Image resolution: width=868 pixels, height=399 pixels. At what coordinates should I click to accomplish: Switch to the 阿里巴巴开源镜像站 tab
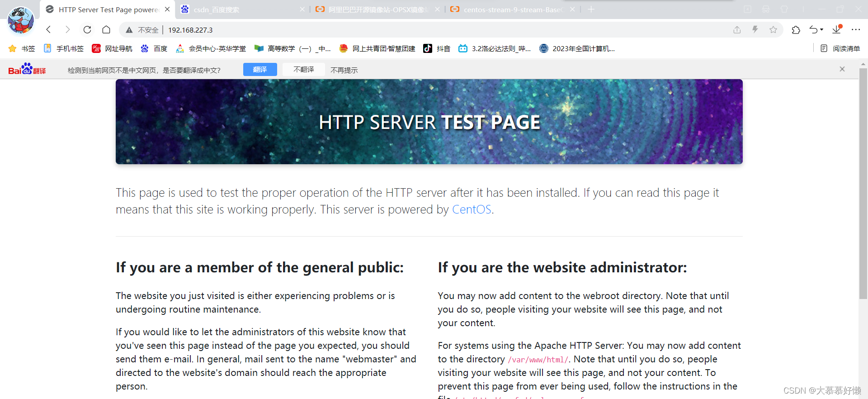click(377, 9)
